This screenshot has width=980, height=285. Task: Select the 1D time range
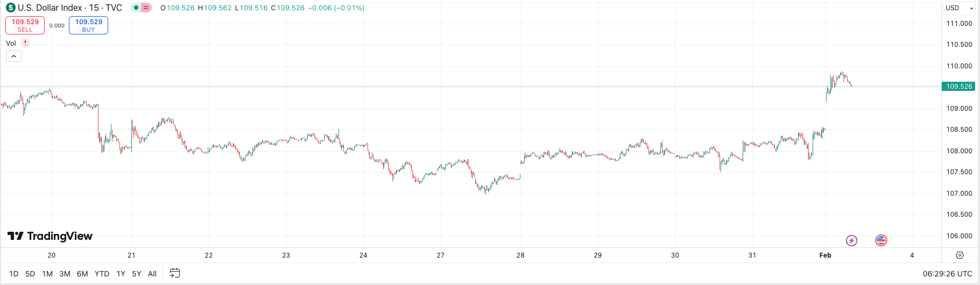14,274
